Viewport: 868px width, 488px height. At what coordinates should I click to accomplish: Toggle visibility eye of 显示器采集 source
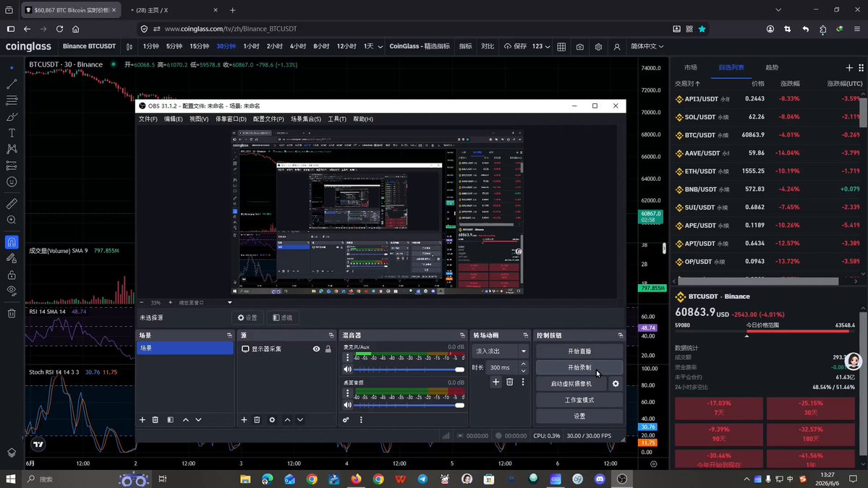pos(316,348)
